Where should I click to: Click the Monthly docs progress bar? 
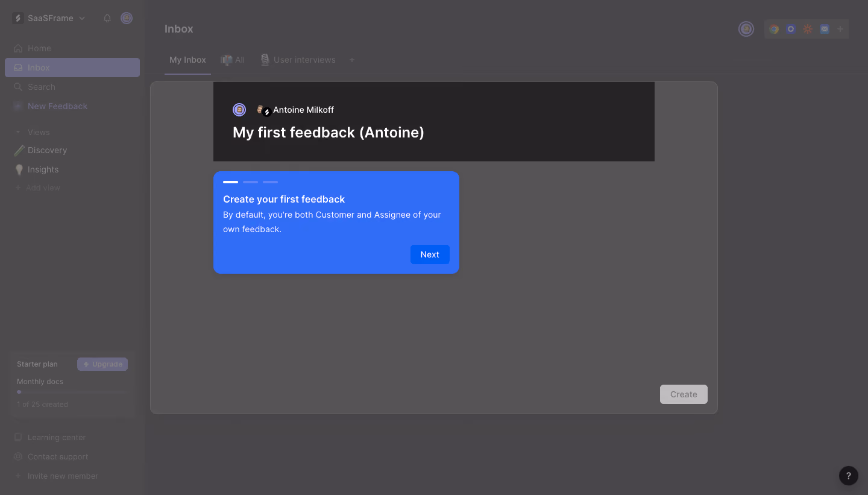click(x=74, y=392)
